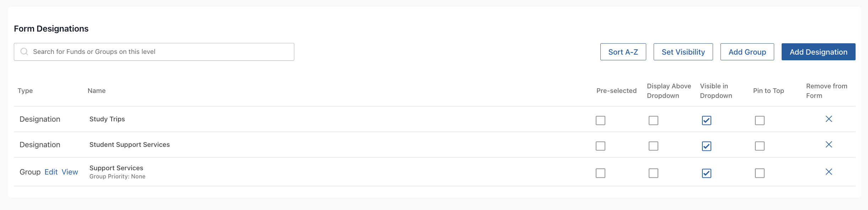Enable Pin to Top for Support Services group
The height and width of the screenshot is (210, 868).
760,173
